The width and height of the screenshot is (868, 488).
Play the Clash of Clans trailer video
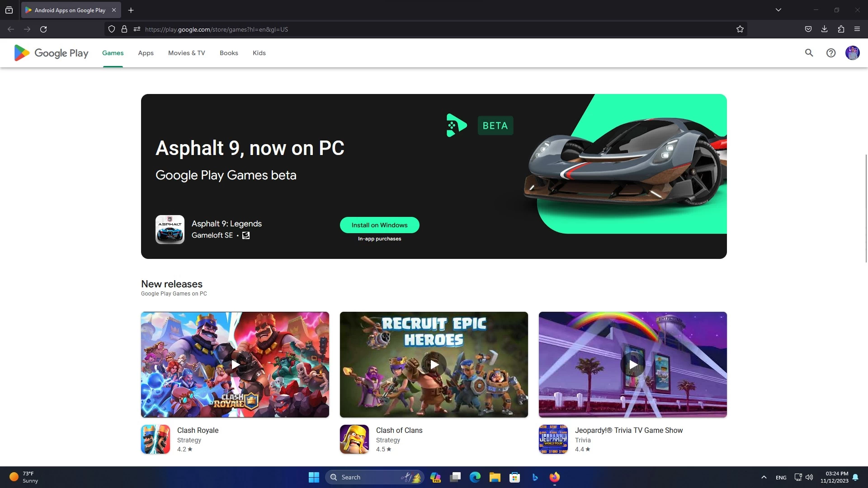[x=434, y=365]
